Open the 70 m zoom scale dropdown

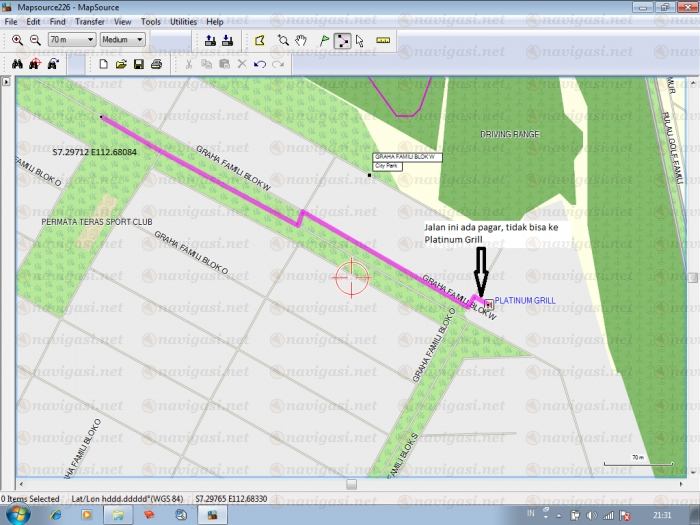[x=91, y=40]
